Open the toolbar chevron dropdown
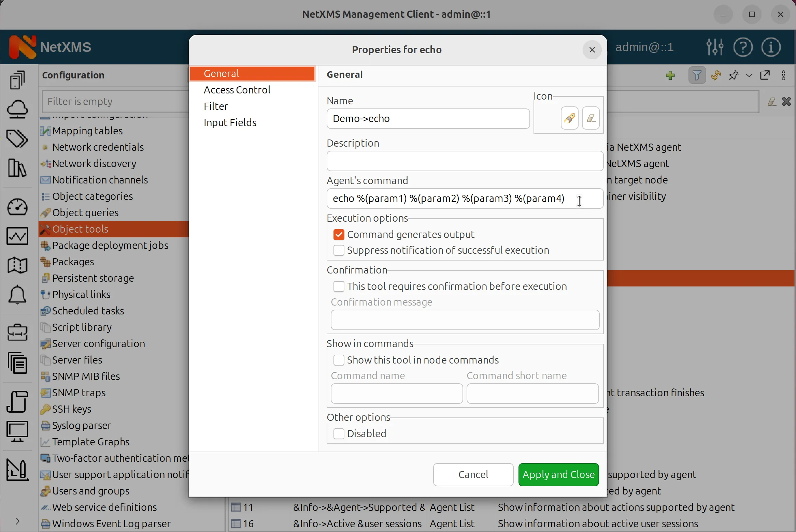The image size is (796, 532). tap(749, 75)
